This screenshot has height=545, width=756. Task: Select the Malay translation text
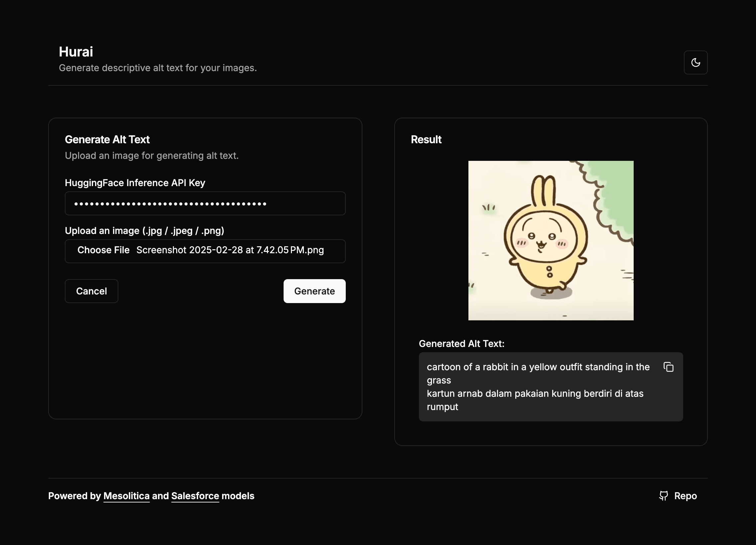(x=535, y=393)
